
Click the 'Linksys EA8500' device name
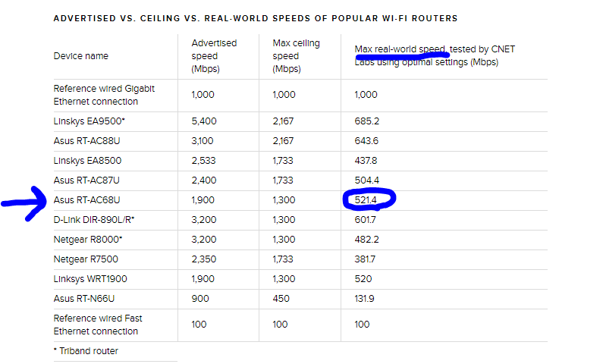pyautogui.click(x=87, y=161)
